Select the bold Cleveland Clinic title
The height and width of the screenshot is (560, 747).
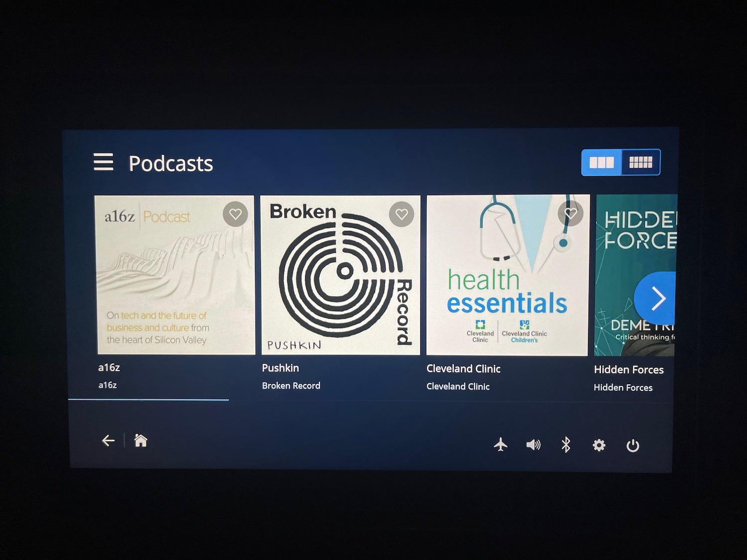464,369
